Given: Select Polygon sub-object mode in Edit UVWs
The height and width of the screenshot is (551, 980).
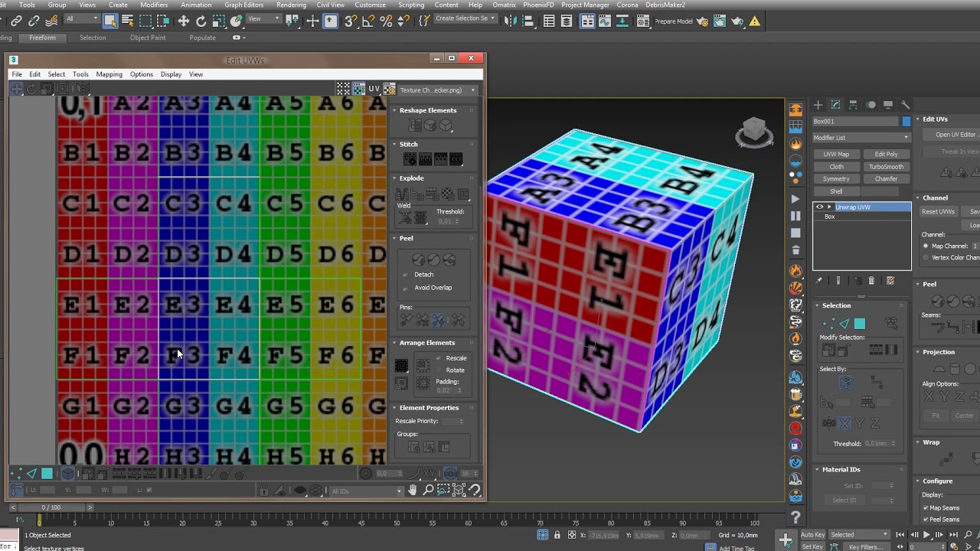Looking at the screenshot, I should pos(47,474).
